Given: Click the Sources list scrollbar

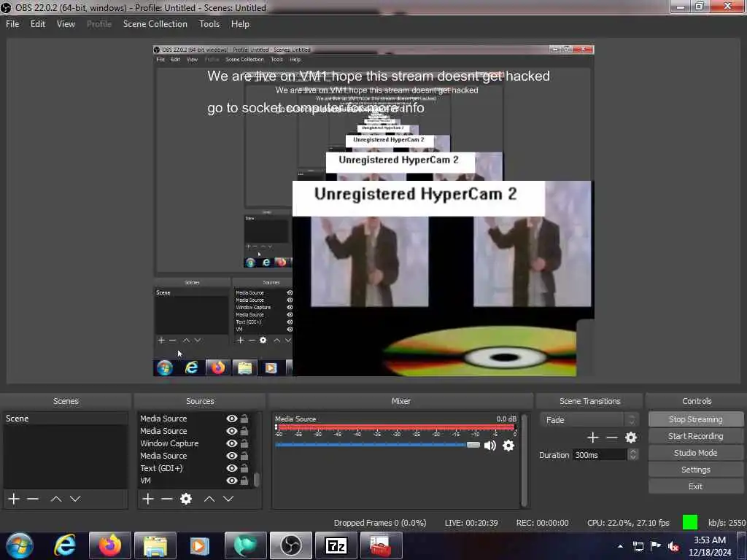Looking at the screenshot, I should (256, 479).
